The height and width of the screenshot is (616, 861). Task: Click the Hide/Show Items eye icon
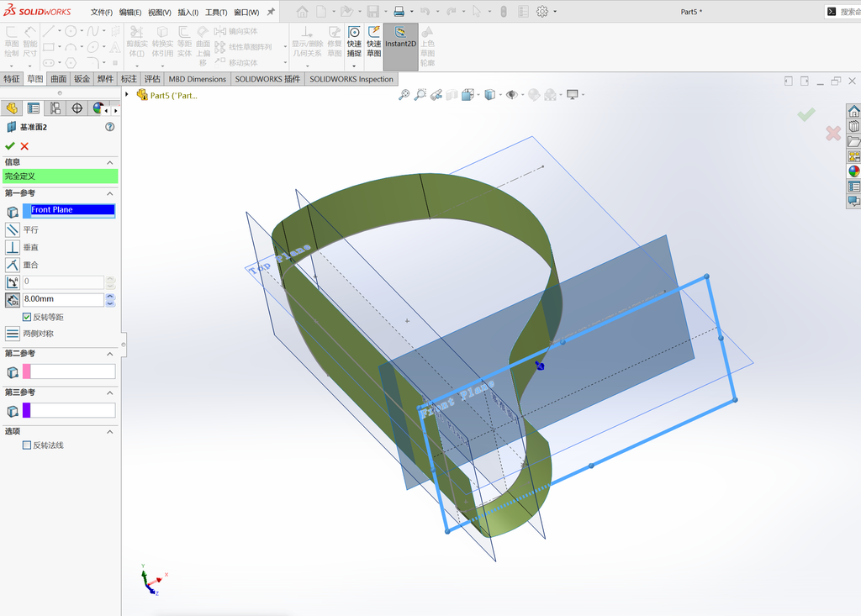click(x=512, y=95)
